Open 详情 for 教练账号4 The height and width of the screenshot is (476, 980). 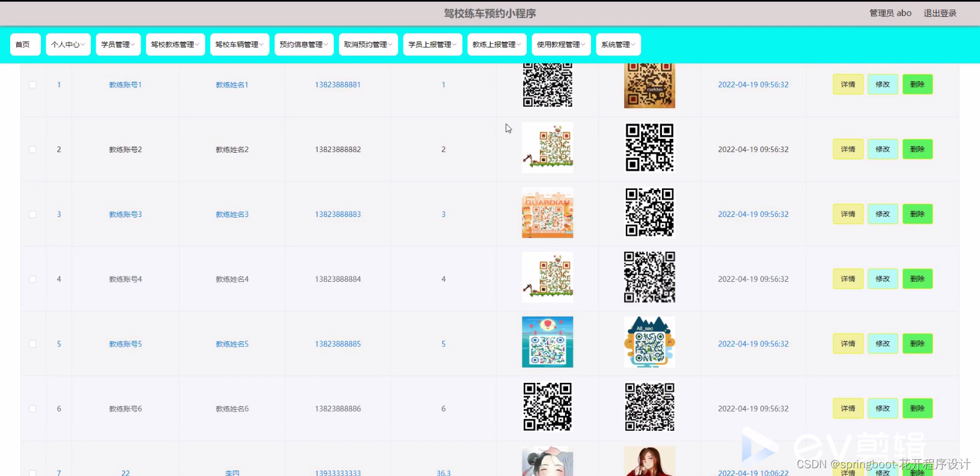tap(848, 279)
